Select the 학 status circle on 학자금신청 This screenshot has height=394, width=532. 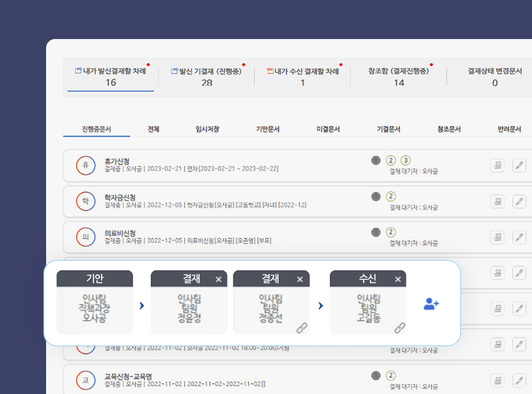point(86,201)
